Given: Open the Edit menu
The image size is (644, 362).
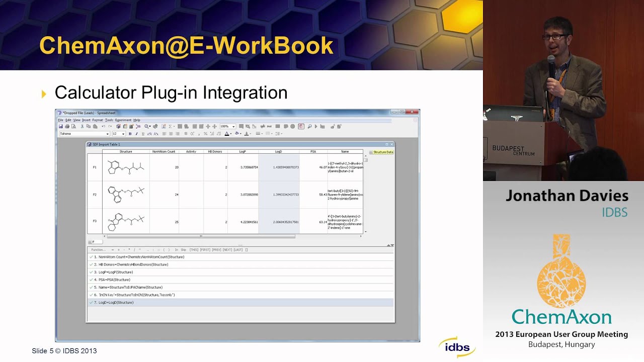Looking at the screenshot, I should [68, 120].
